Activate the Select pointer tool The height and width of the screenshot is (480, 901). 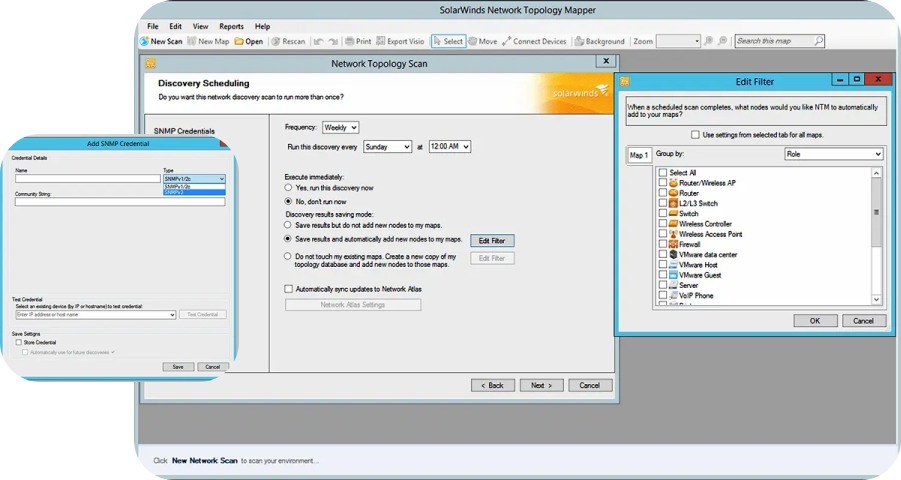(x=448, y=41)
